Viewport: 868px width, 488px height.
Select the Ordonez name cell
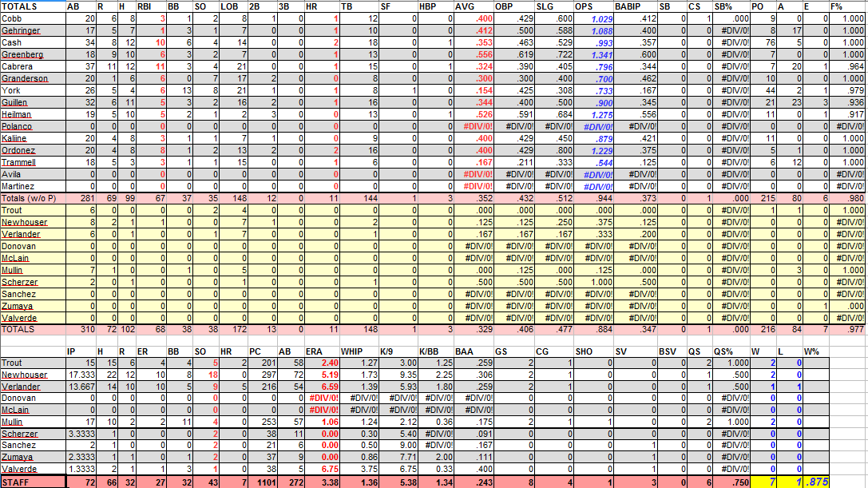34,151
